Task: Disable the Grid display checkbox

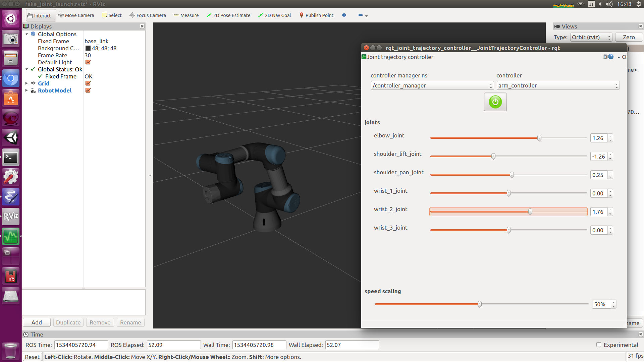Action: (x=88, y=83)
